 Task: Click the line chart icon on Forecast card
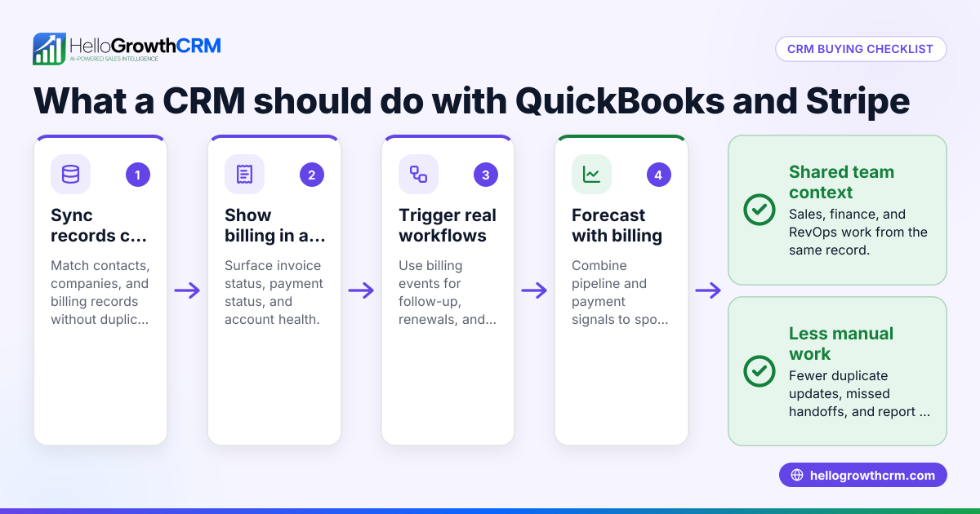coord(591,174)
